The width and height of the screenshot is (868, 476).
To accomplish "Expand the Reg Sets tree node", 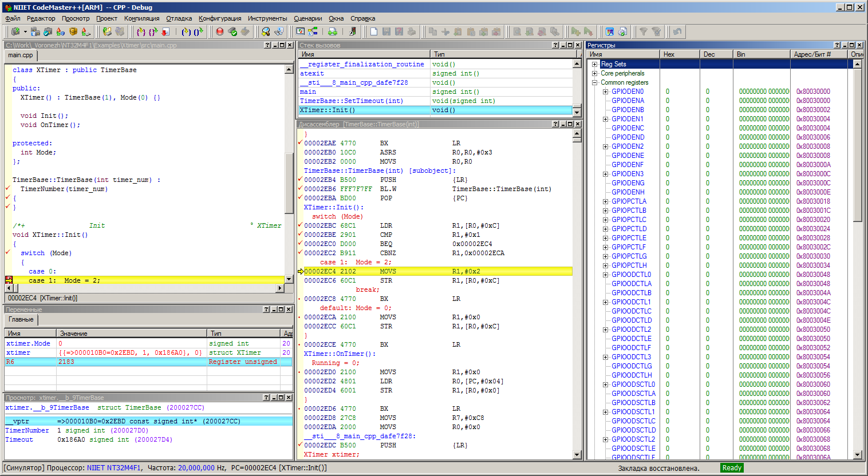I will pyautogui.click(x=594, y=64).
